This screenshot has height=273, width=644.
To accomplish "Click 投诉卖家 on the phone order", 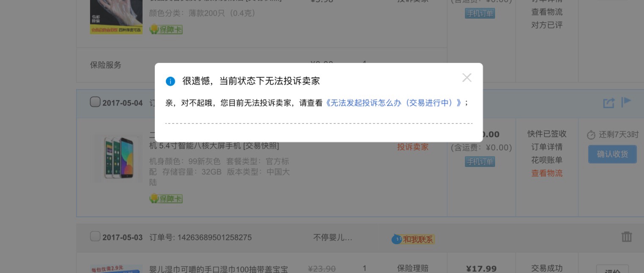I will [413, 147].
